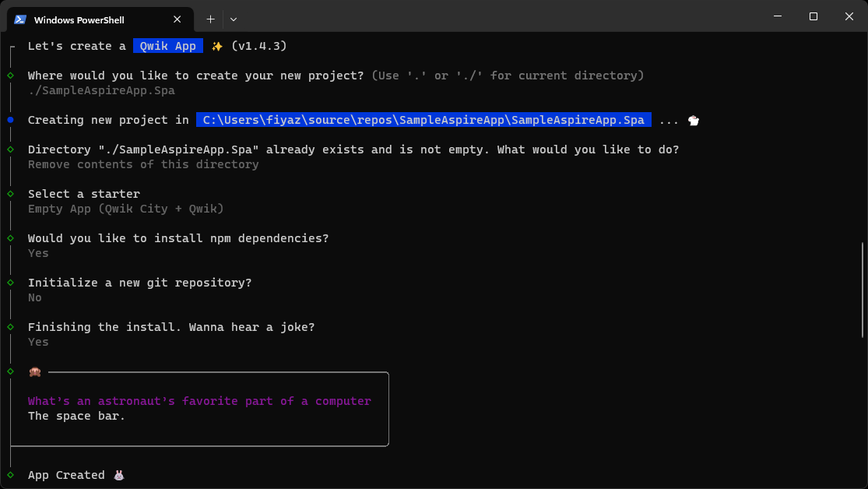Close the terminal window
The height and width of the screenshot is (489, 868).
point(849,16)
